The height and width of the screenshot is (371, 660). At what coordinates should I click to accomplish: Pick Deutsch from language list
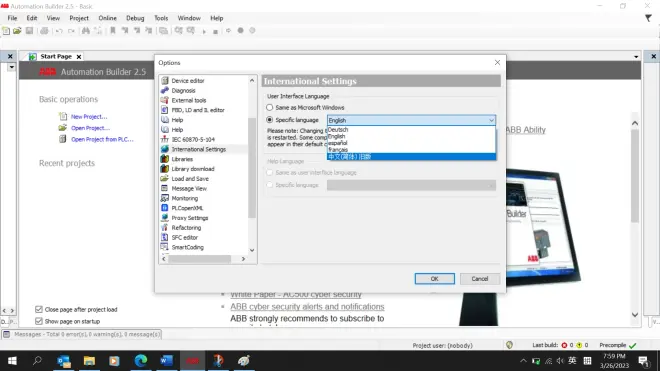tap(411, 130)
